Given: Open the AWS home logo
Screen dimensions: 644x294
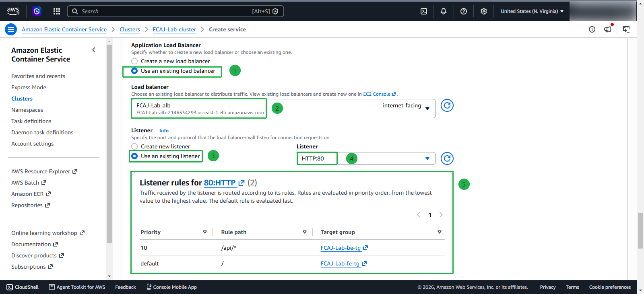Looking at the screenshot, I should [x=13, y=11].
